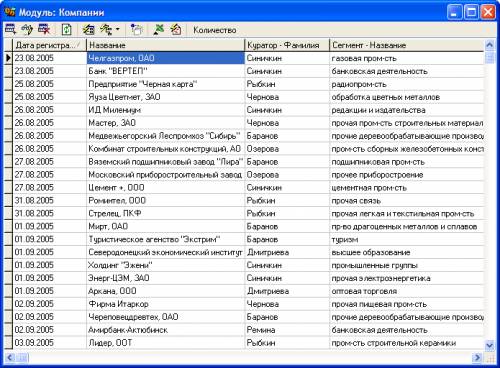Select Предприятие "Черная карта" cell
Viewport: 500px width, 368px height.
click(166, 84)
